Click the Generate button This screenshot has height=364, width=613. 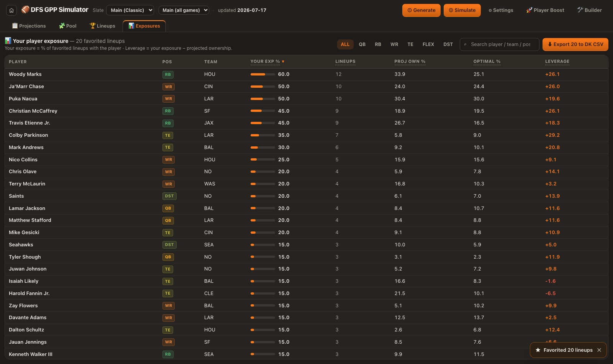point(421,10)
